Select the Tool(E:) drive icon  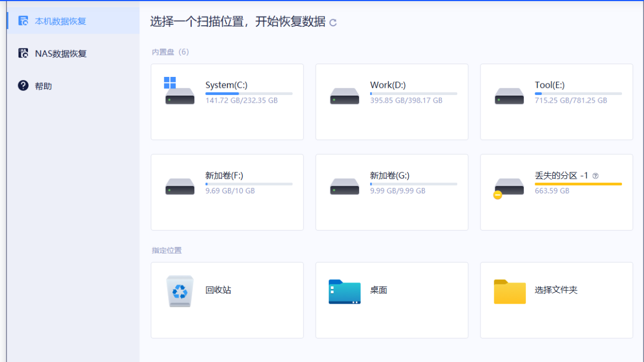point(509,96)
